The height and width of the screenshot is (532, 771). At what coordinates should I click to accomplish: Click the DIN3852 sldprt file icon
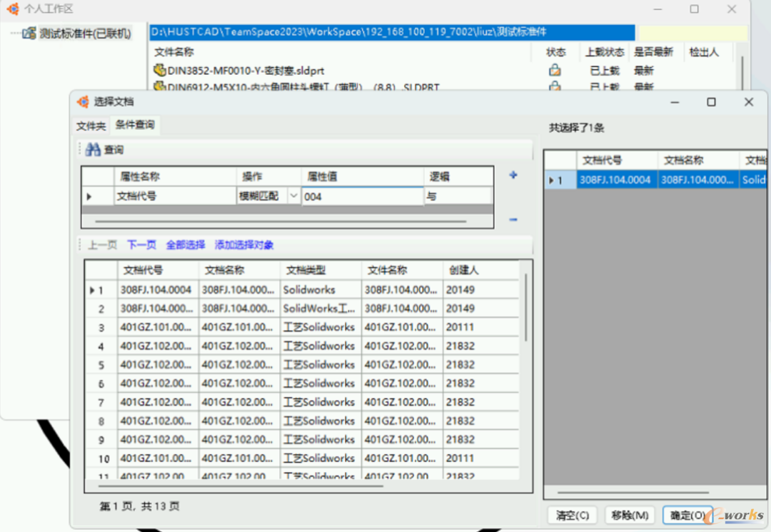[160, 71]
